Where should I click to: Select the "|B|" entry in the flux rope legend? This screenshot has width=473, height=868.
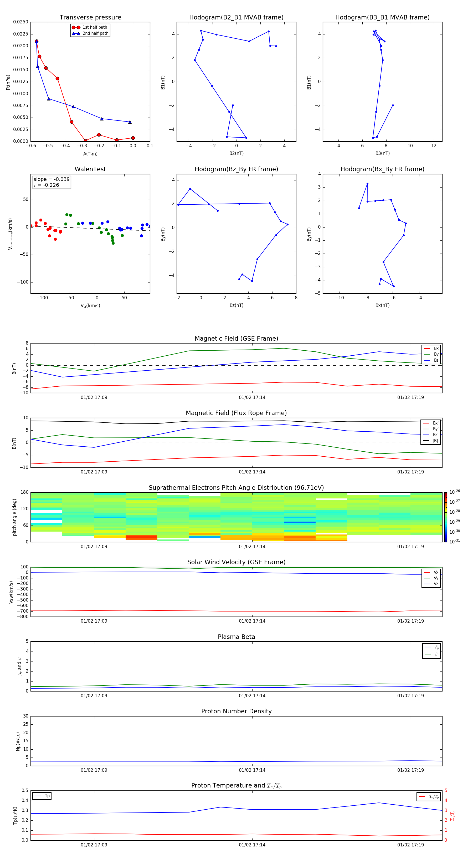(x=431, y=441)
